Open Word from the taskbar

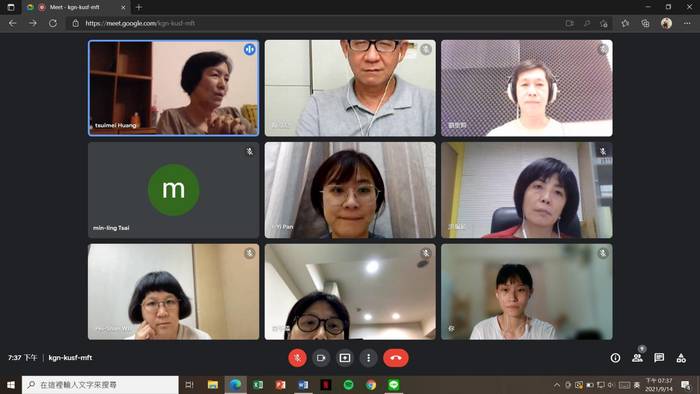click(303, 385)
